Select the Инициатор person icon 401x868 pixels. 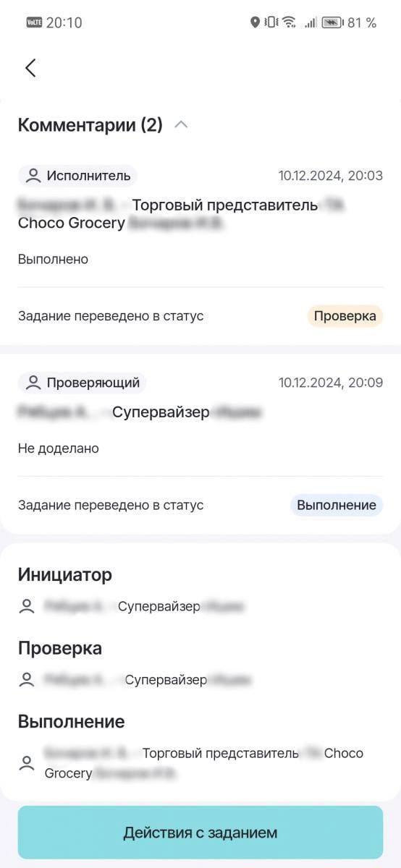click(x=27, y=606)
